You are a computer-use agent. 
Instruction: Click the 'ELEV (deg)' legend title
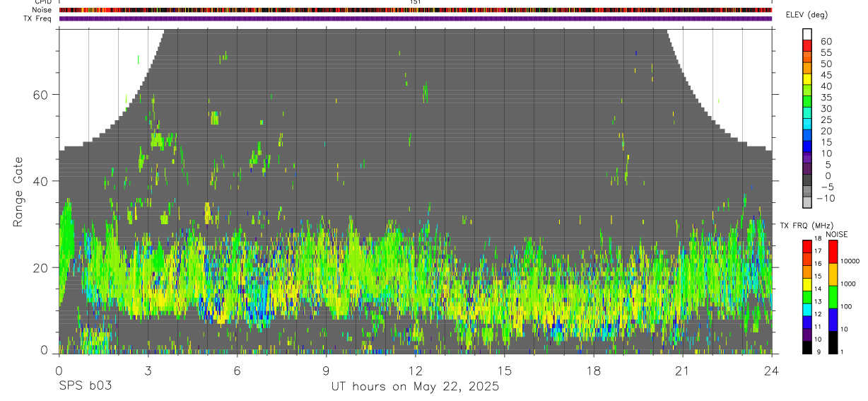pyautogui.click(x=807, y=15)
